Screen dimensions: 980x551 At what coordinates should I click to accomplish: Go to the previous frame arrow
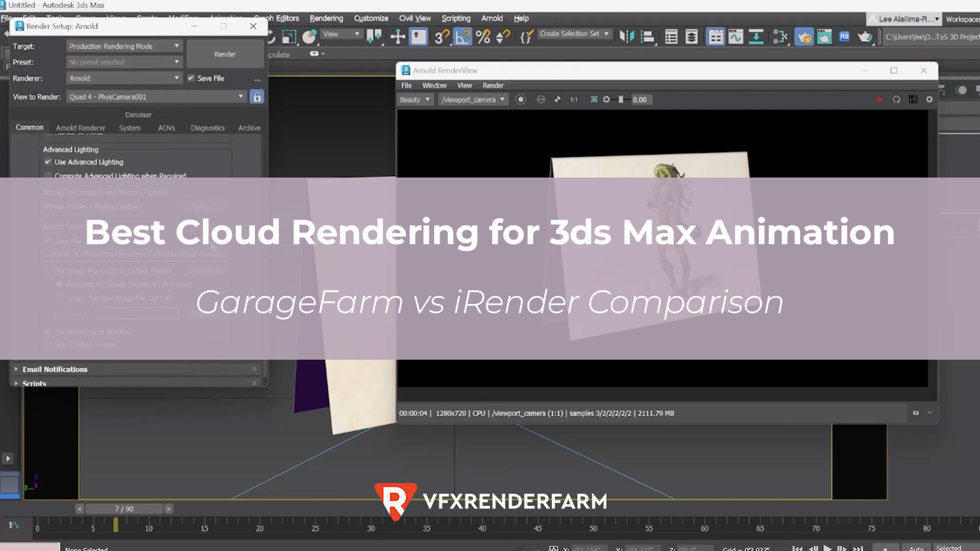pos(80,509)
